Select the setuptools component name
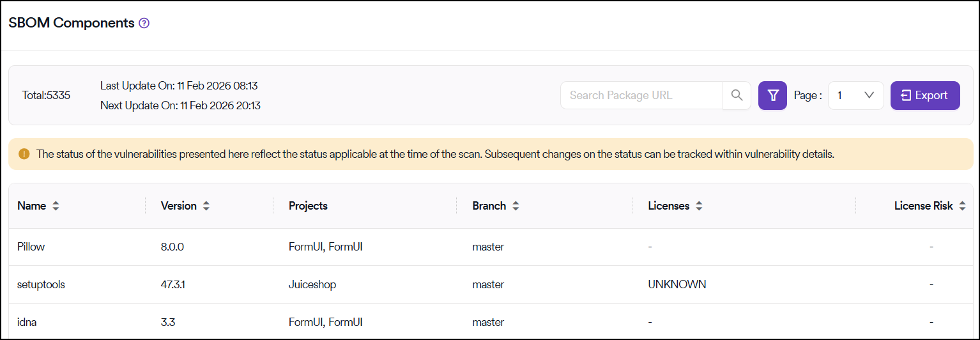 pos(41,284)
